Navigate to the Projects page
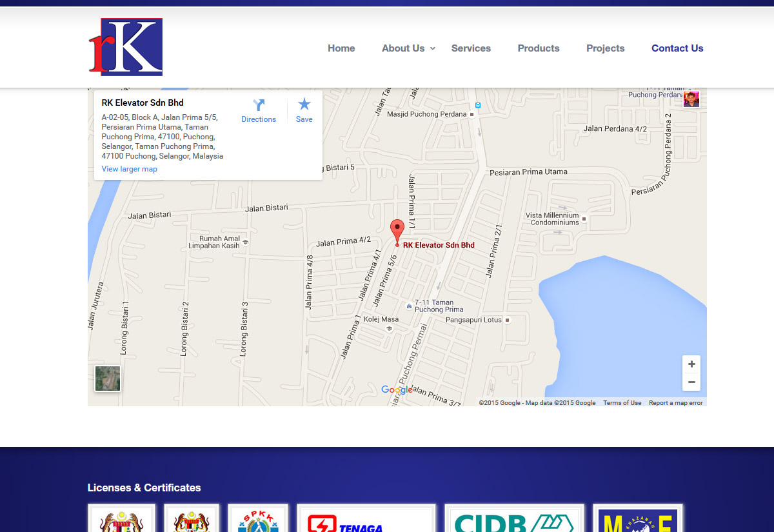The image size is (774, 532). (605, 48)
